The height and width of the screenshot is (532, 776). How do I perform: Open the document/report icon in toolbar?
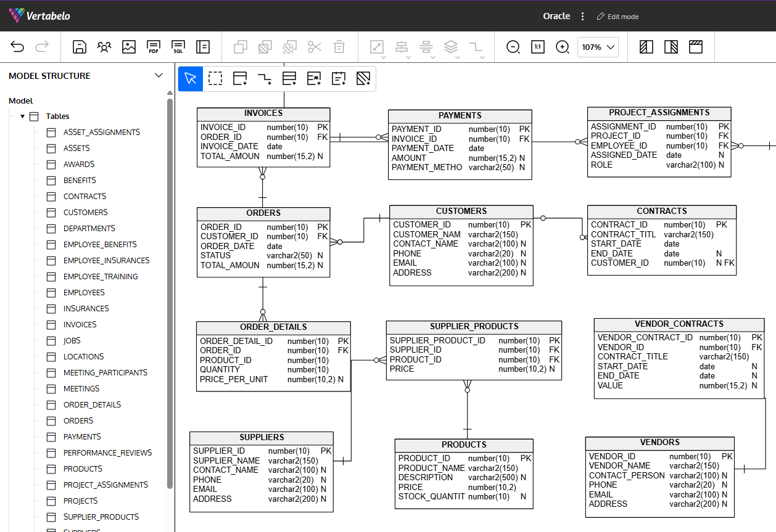point(203,47)
